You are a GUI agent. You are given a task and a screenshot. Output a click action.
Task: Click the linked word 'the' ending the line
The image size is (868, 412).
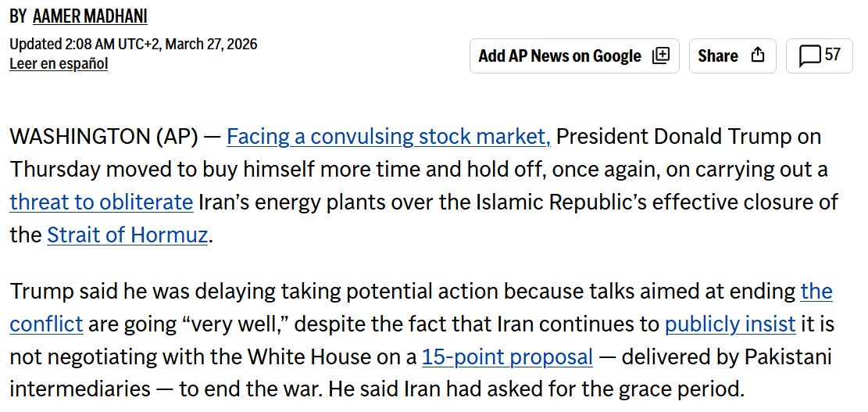pyautogui.click(x=816, y=292)
